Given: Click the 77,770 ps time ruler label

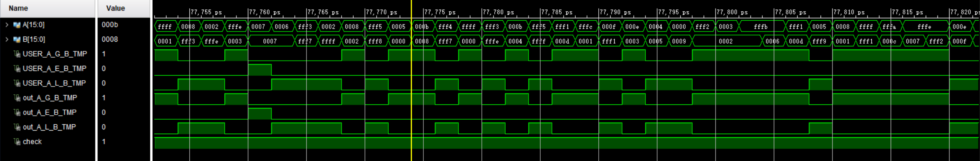Looking at the screenshot, I should [x=382, y=12].
